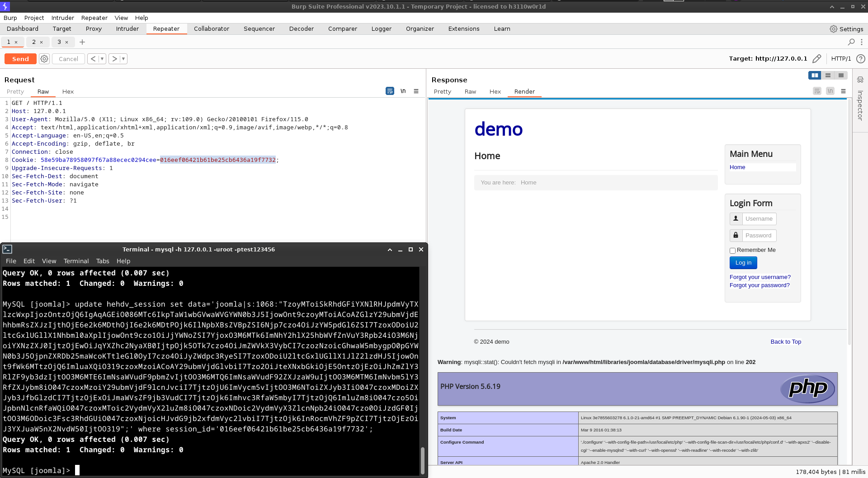Open the Decoder main tab

[301, 28]
